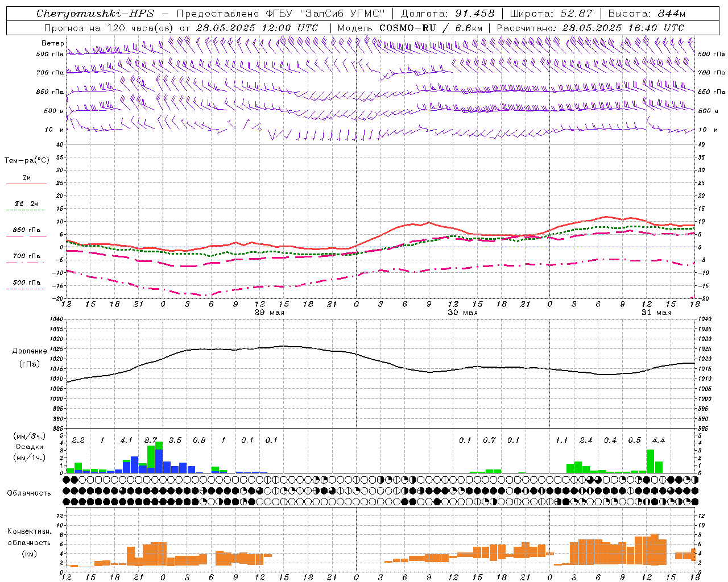Select the '30 мая' date label
Image resolution: width=728 pixels, height=582 pixels.
462,313
